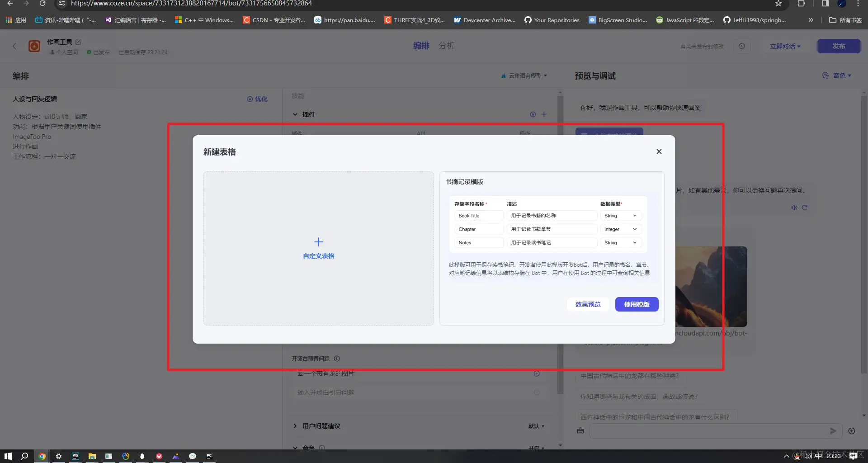Viewport: 868px width, 463px height.
Task: Close the 新建表格 dialog
Action: pos(659,151)
